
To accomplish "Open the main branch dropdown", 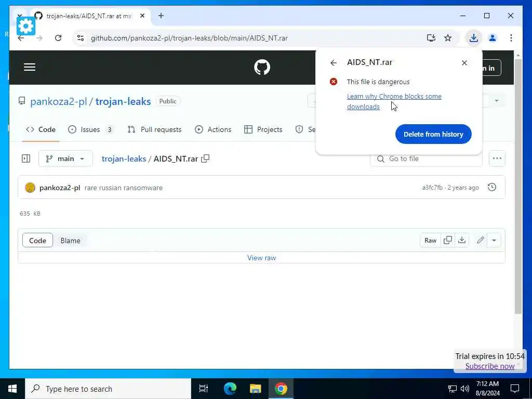I will (65, 158).
